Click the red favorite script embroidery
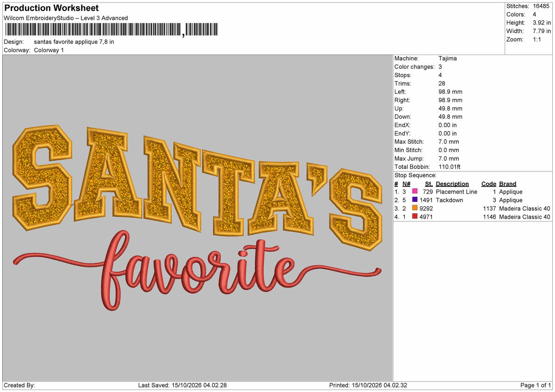The height and width of the screenshot is (392, 555). (x=198, y=270)
